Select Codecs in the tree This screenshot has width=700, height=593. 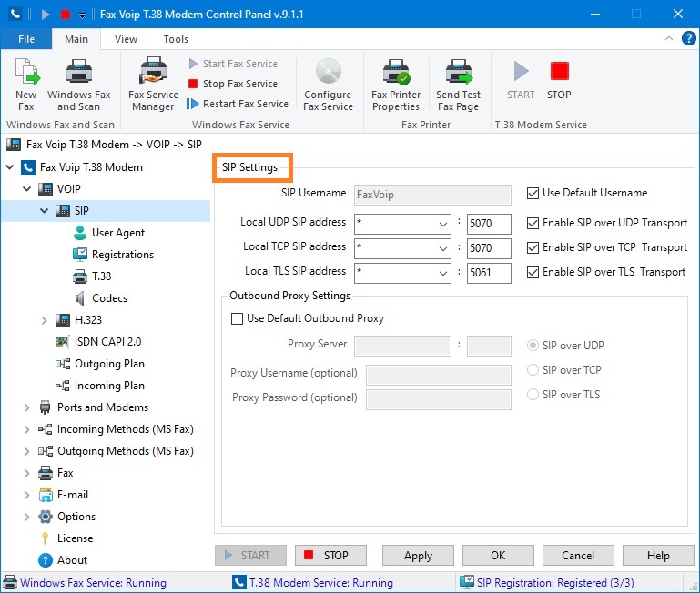point(101,298)
